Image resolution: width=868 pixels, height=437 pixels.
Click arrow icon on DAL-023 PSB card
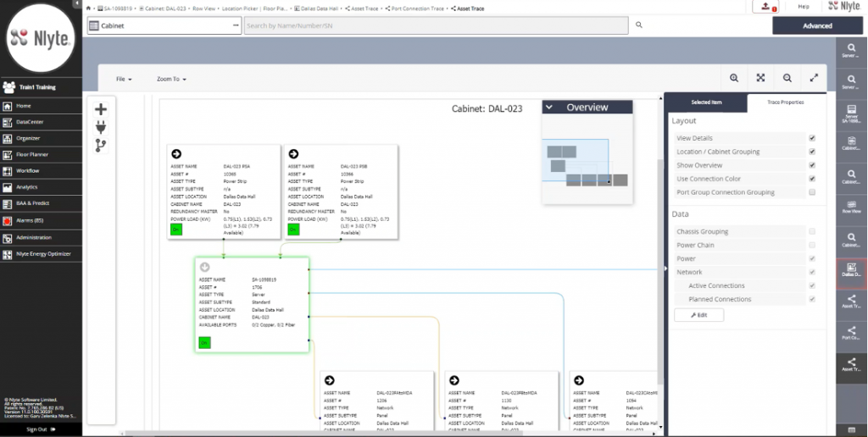(293, 154)
